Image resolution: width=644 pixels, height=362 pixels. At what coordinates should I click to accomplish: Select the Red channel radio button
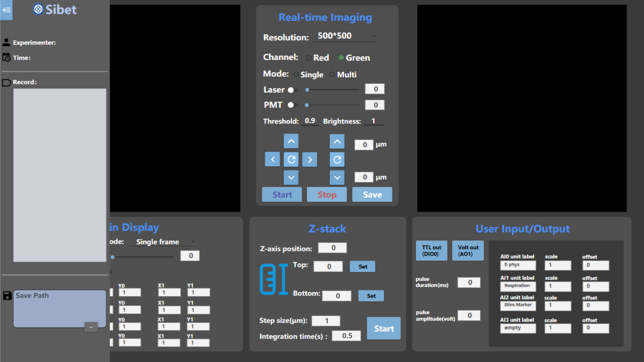tap(309, 58)
